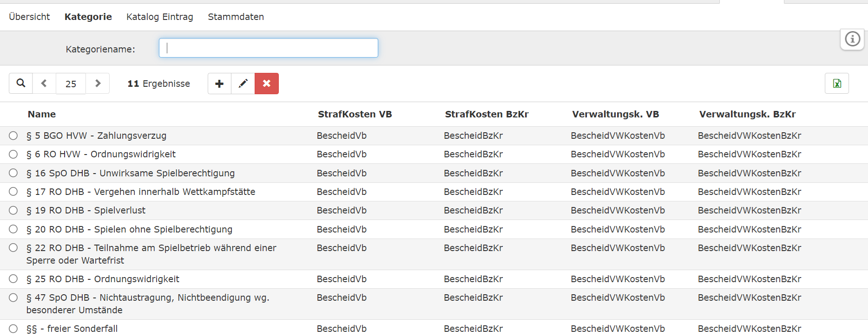Select the § 16 SpO DHB radio button

tap(13, 173)
